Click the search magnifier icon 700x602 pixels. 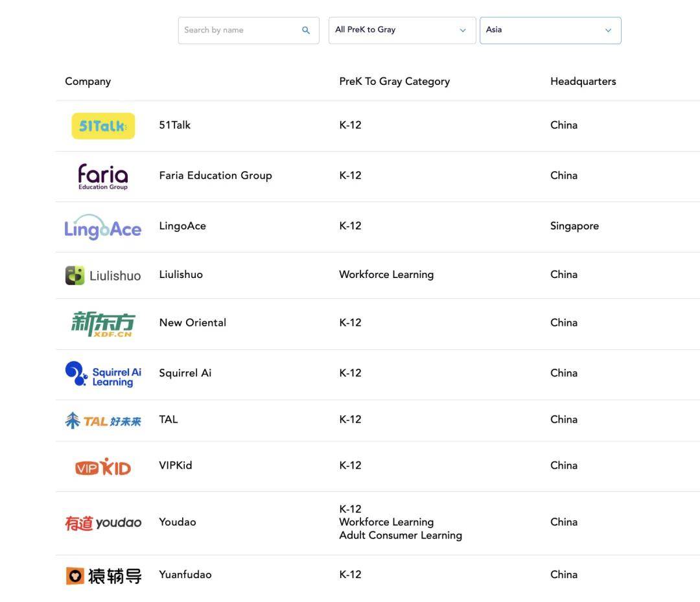point(306,30)
